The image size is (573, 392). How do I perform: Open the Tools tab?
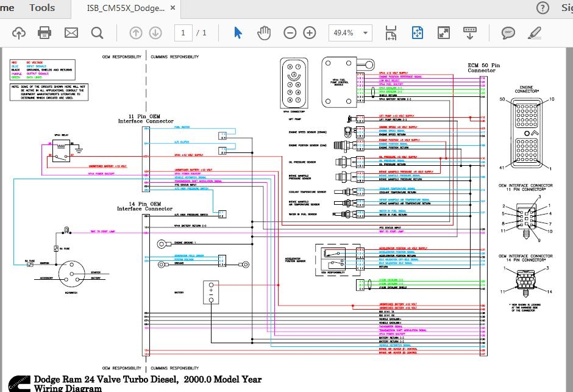tap(42, 8)
